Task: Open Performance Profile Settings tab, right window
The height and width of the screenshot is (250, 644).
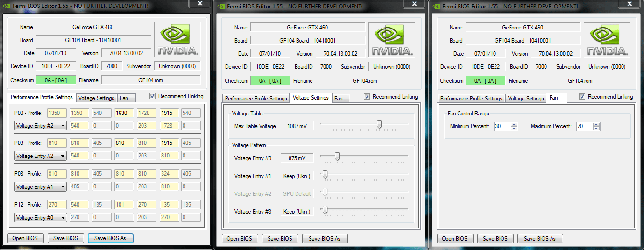Action: click(472, 99)
